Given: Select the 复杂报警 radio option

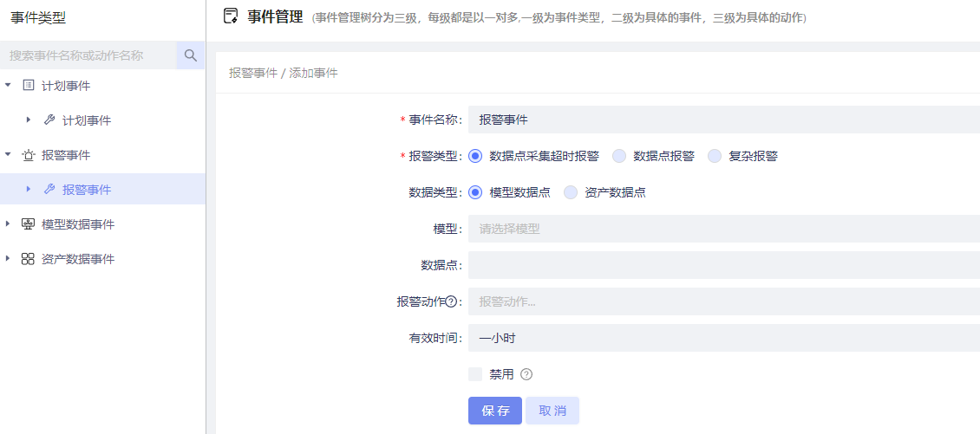Looking at the screenshot, I should point(715,156).
